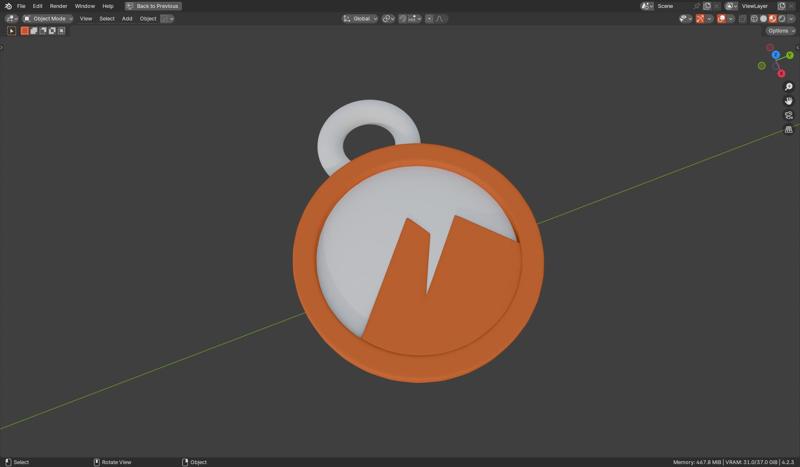Toggle proportional editing
The height and width of the screenshot is (467, 800).
click(x=429, y=18)
